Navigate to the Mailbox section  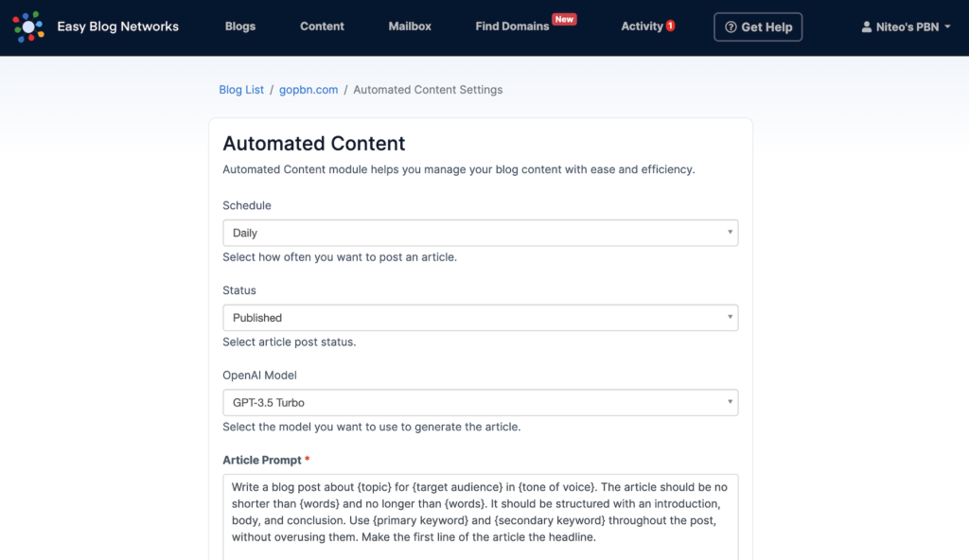(410, 26)
